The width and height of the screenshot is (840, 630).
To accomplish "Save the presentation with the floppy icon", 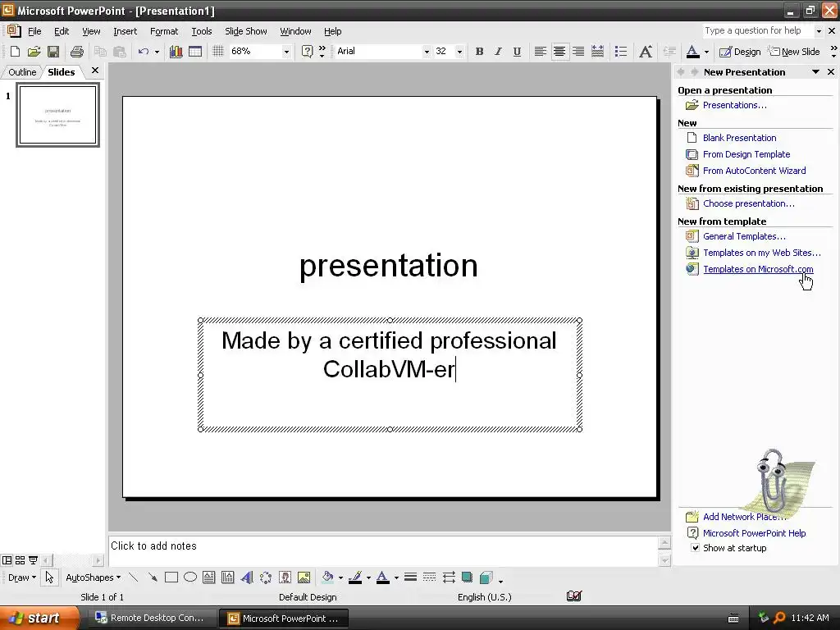I will coord(53,52).
